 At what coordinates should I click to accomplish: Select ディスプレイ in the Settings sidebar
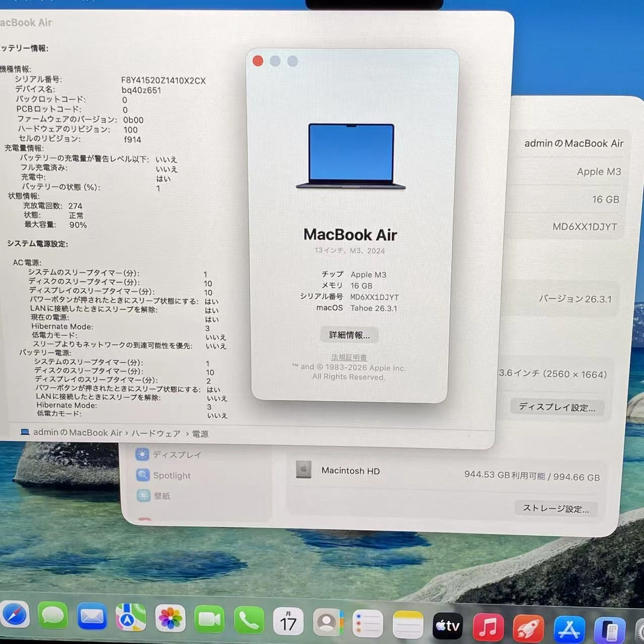(x=169, y=455)
